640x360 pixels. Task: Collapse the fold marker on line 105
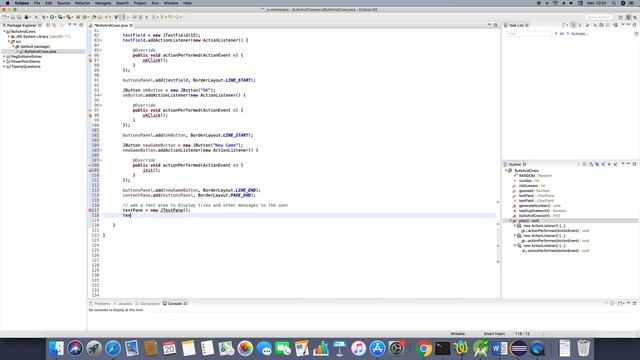tap(101, 150)
